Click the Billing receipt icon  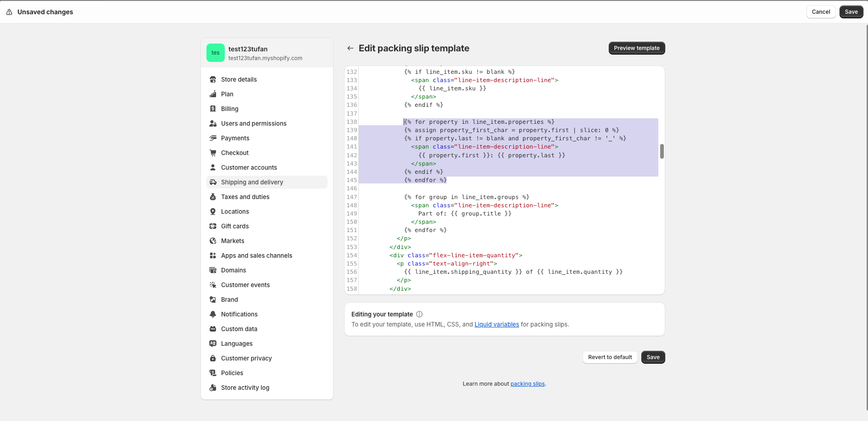213,109
